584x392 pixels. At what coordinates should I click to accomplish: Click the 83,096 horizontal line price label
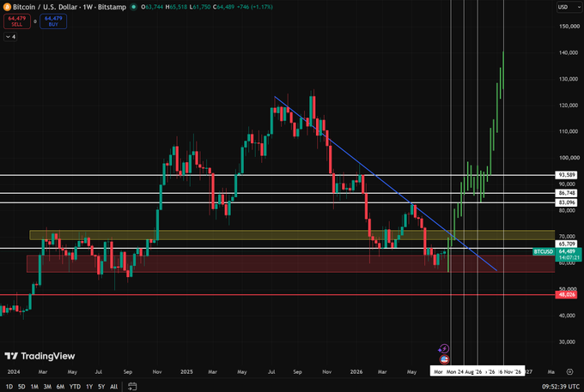566,202
